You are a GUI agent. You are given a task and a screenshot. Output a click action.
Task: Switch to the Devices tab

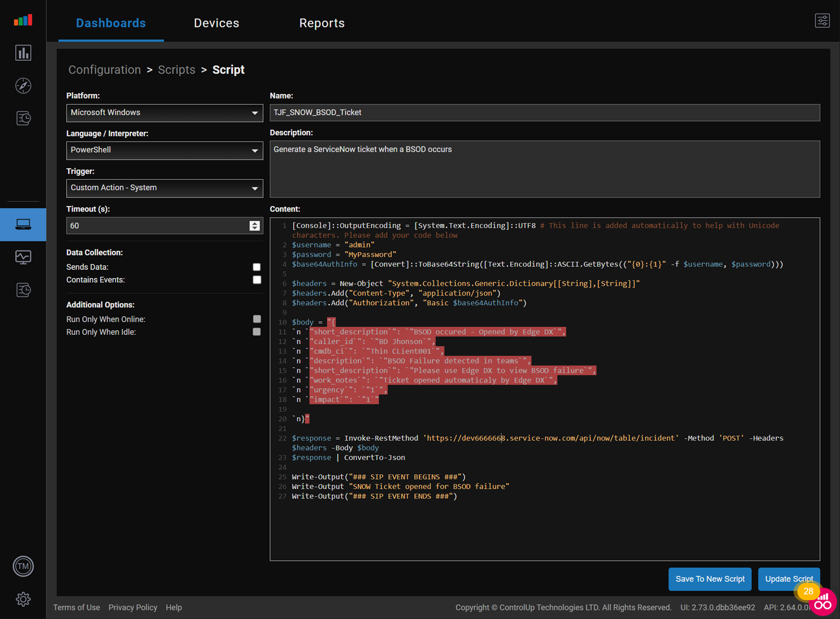(216, 23)
